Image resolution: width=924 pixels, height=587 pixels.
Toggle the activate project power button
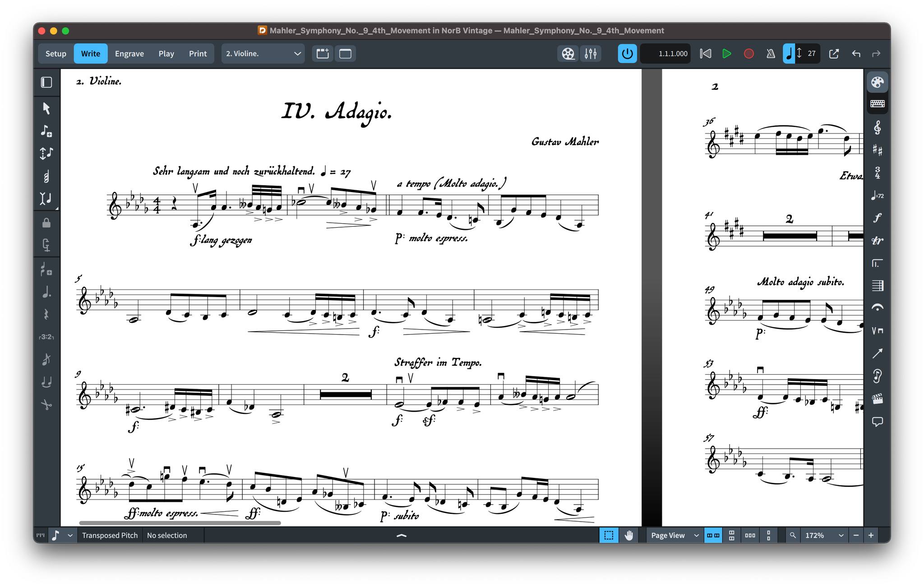tap(627, 54)
